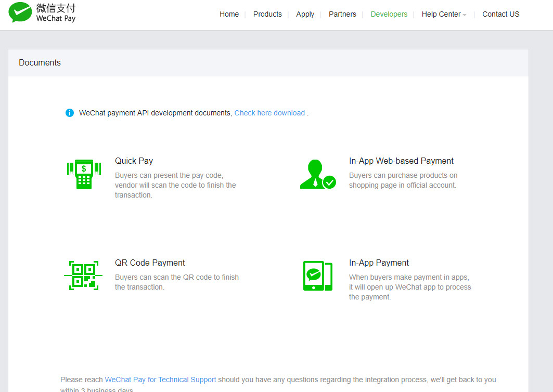Select Apply in the navigation bar
This screenshot has width=553, height=392.
point(305,14)
